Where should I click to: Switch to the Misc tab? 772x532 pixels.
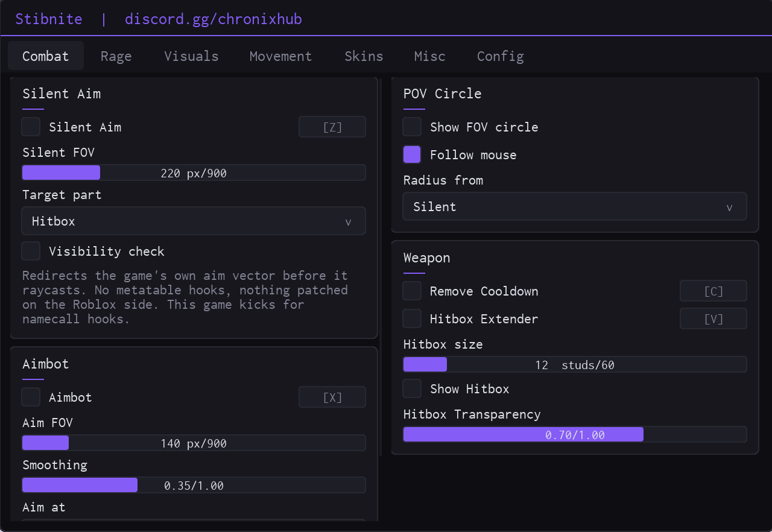click(x=430, y=56)
